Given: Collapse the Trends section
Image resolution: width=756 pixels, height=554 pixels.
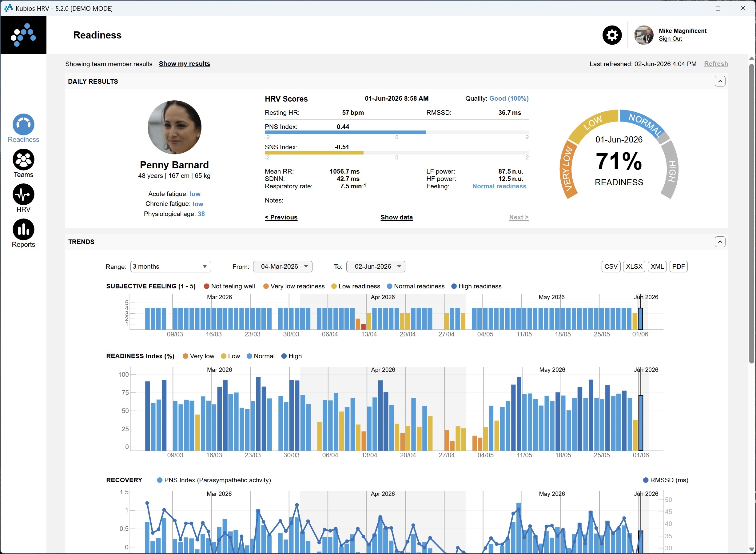Looking at the screenshot, I should pyautogui.click(x=720, y=242).
